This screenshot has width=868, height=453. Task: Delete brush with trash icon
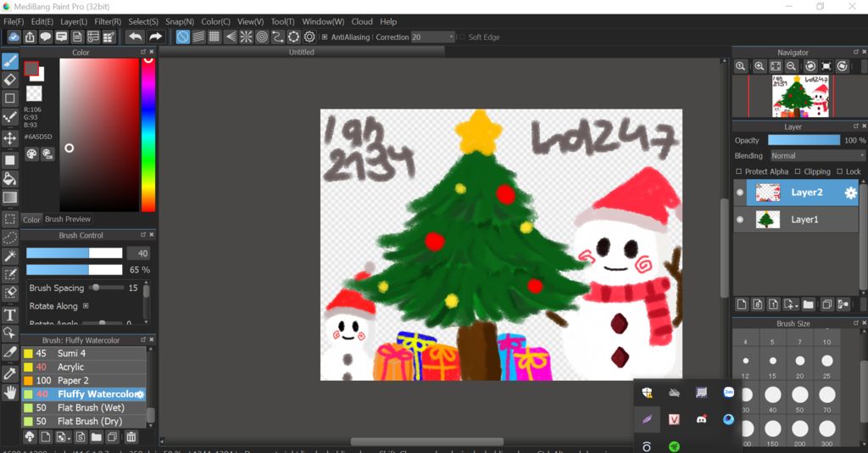131,437
